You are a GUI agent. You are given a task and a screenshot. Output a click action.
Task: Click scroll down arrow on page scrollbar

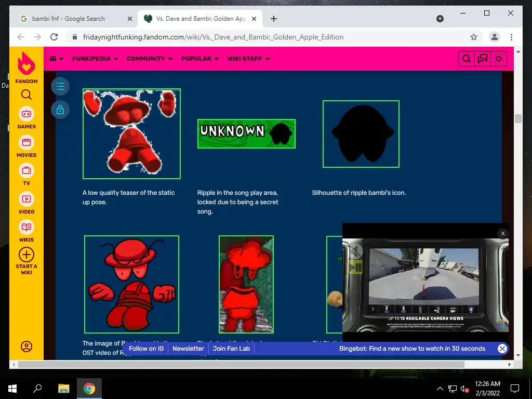[x=518, y=355]
